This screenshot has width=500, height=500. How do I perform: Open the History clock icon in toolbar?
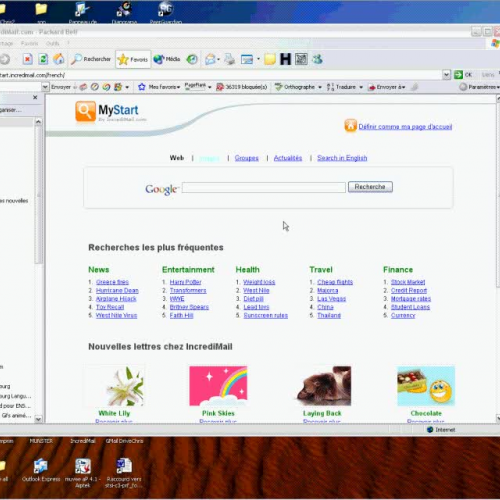[x=192, y=59]
